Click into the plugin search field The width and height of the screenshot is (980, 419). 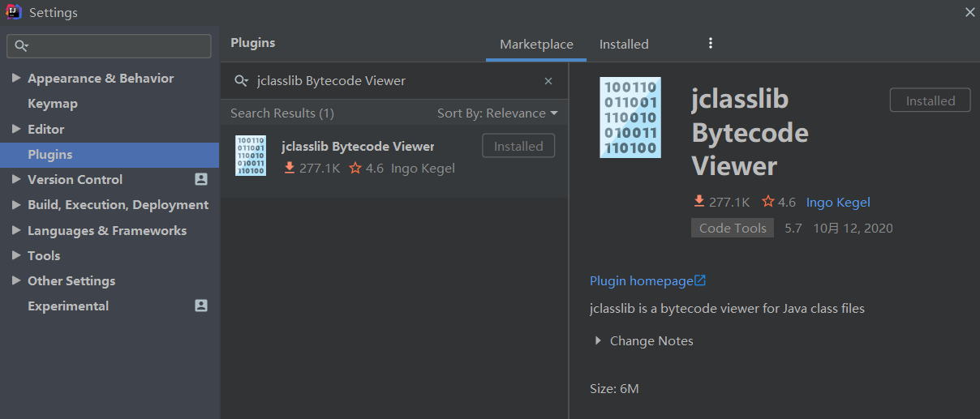(x=393, y=81)
